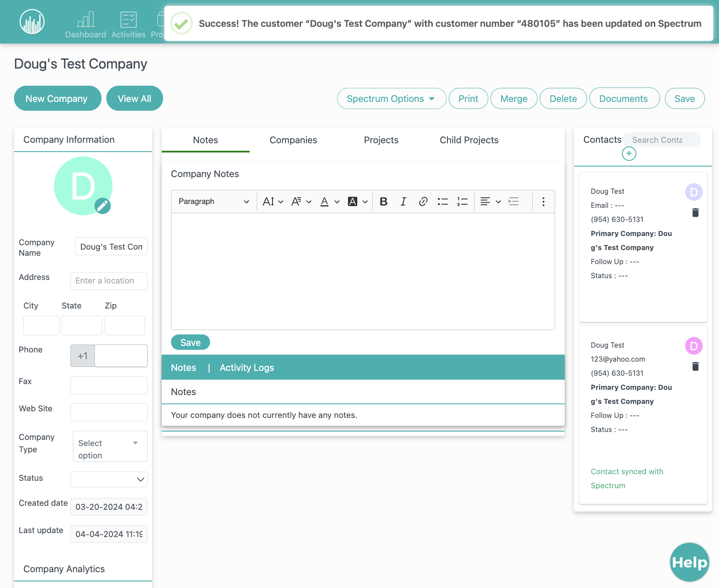The width and height of the screenshot is (719, 588).
Task: Click the app logo icon in header
Action: (x=32, y=22)
